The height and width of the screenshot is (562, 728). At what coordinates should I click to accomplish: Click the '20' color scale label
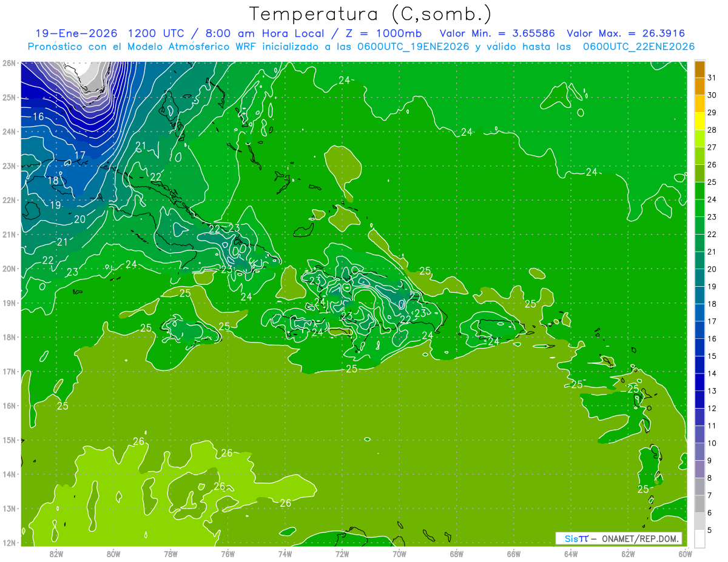click(x=712, y=269)
